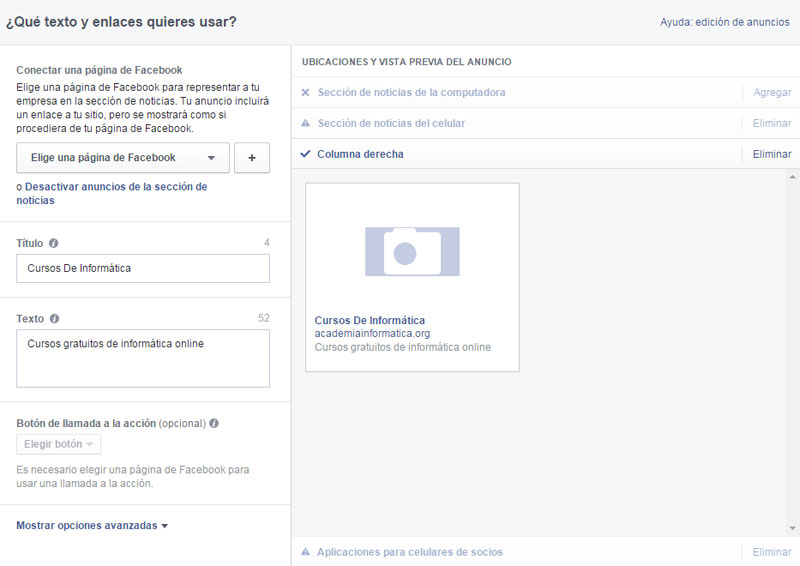Click the preview scrollbar down arrow

point(792,528)
